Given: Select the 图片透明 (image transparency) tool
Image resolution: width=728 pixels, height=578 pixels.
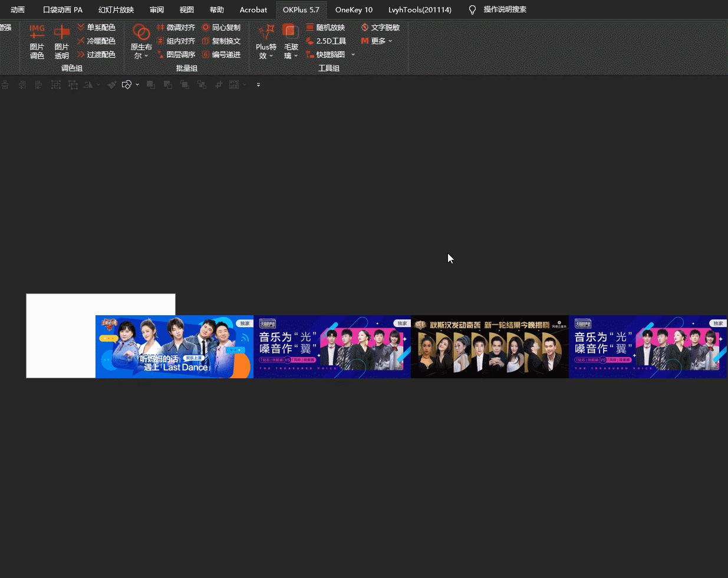Looking at the screenshot, I should 61,41.
